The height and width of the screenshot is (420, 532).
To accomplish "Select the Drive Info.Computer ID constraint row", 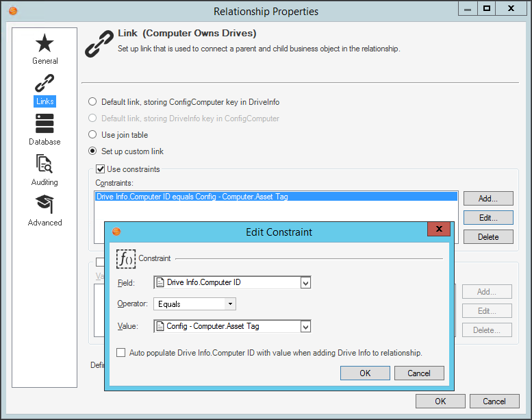I will pos(276,197).
